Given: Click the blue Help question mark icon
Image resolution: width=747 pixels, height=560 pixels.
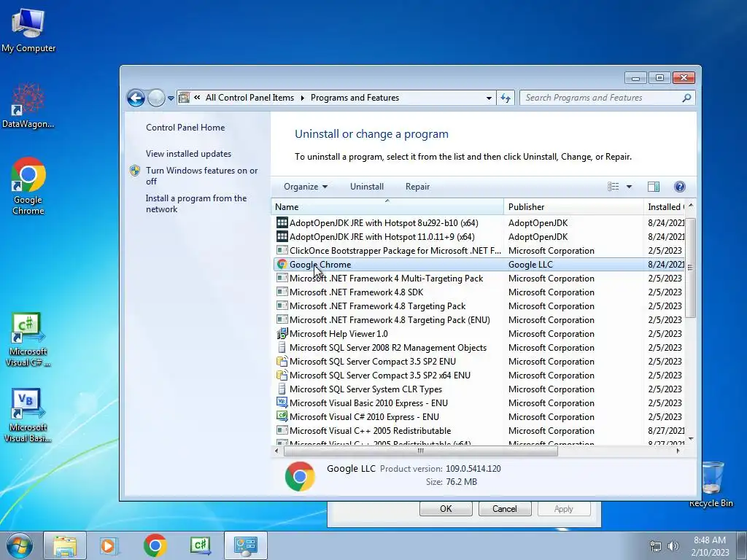Looking at the screenshot, I should pyautogui.click(x=680, y=187).
